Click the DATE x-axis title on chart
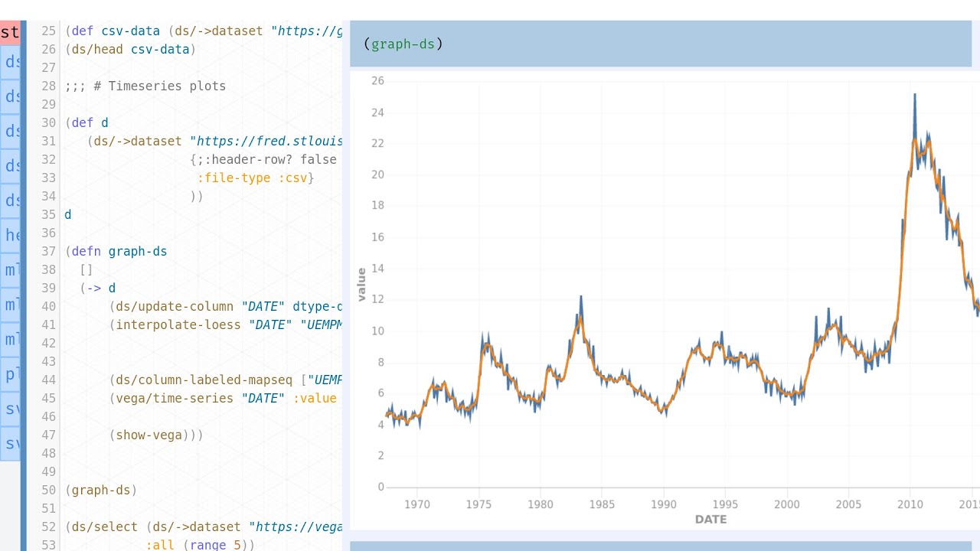 tap(710, 520)
